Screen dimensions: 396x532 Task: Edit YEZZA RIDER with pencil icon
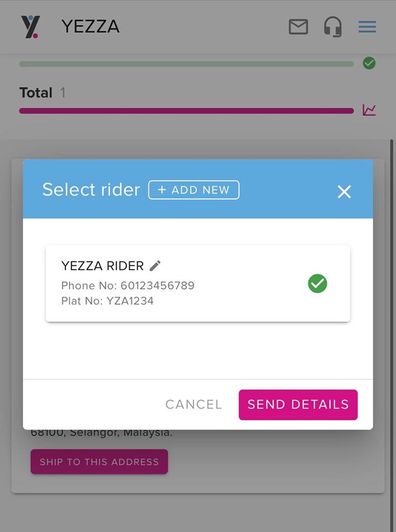pos(155,265)
